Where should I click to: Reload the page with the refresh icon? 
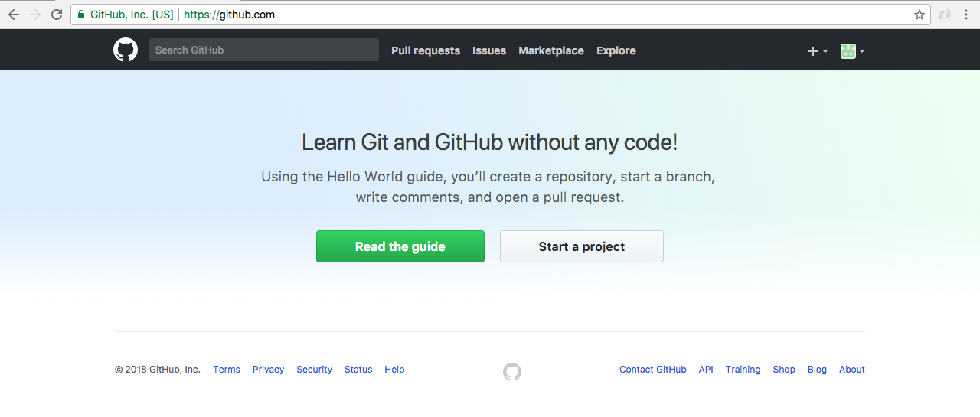[57, 15]
